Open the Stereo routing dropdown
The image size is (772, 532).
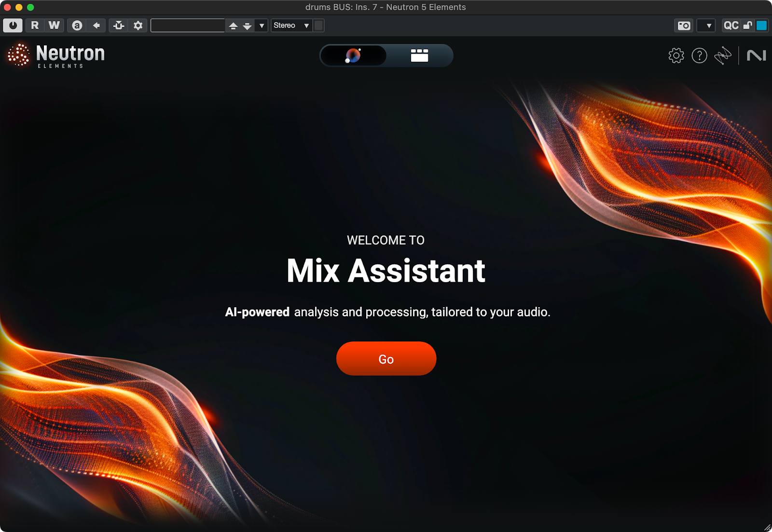pyautogui.click(x=291, y=26)
